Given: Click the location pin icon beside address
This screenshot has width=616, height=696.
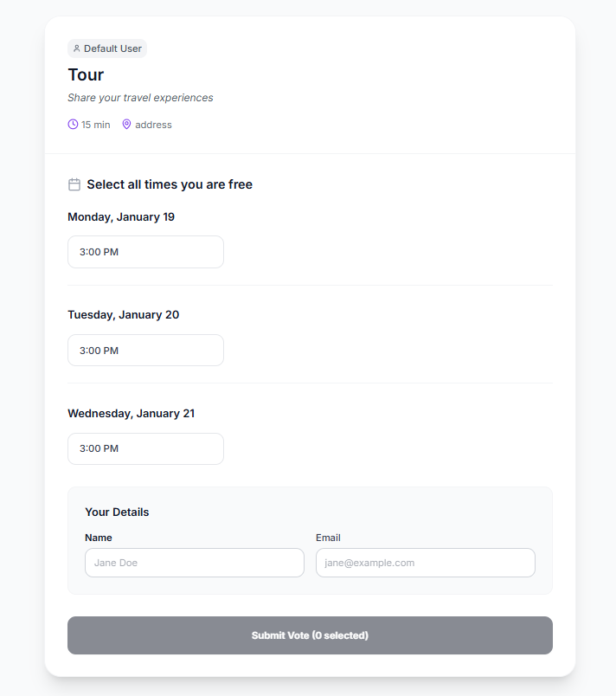Looking at the screenshot, I should (x=126, y=125).
